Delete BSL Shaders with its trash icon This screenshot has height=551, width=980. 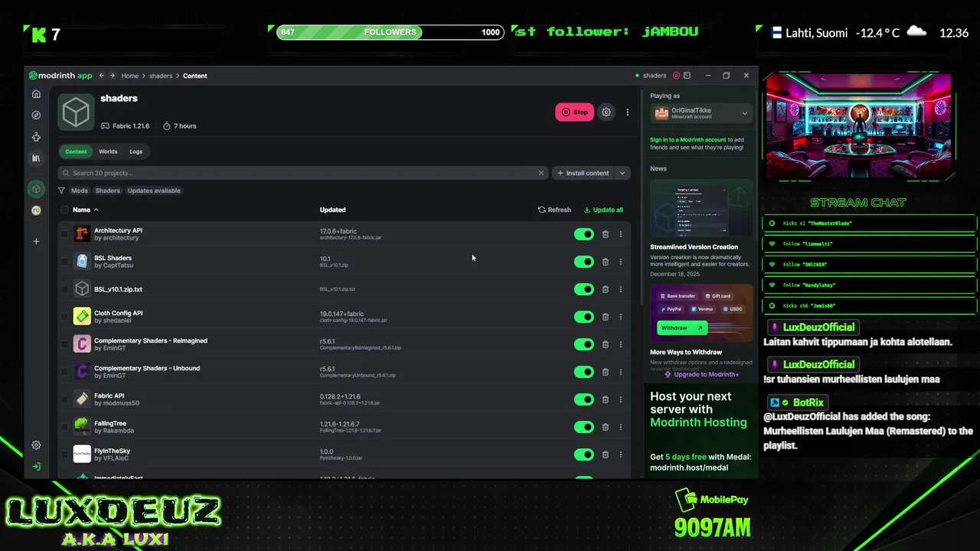tap(605, 262)
